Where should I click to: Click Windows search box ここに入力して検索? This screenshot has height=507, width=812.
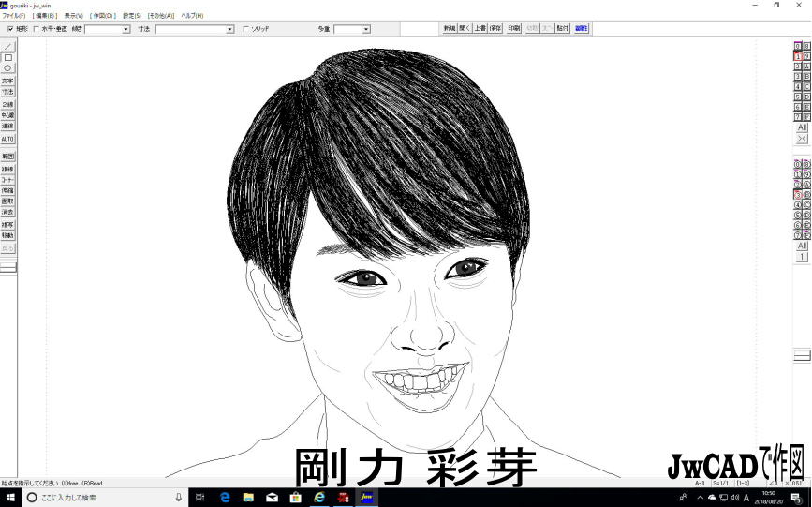pyautogui.click(x=105, y=497)
